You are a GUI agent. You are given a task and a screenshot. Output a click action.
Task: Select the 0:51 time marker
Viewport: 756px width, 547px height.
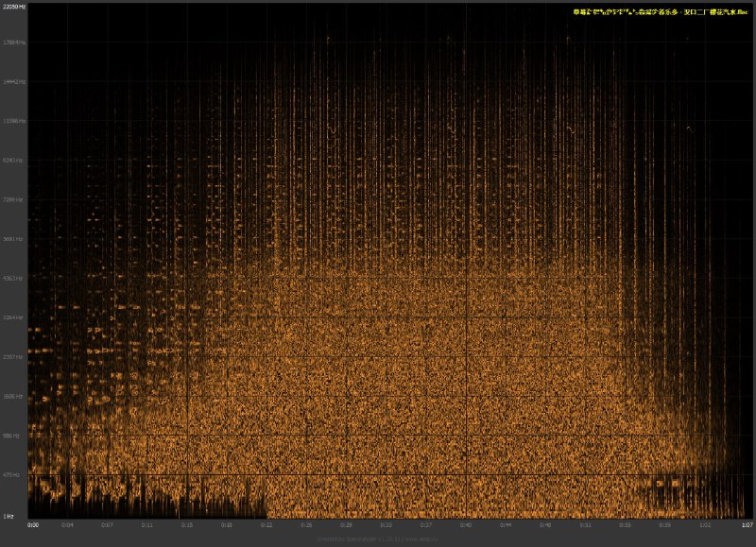586,523
